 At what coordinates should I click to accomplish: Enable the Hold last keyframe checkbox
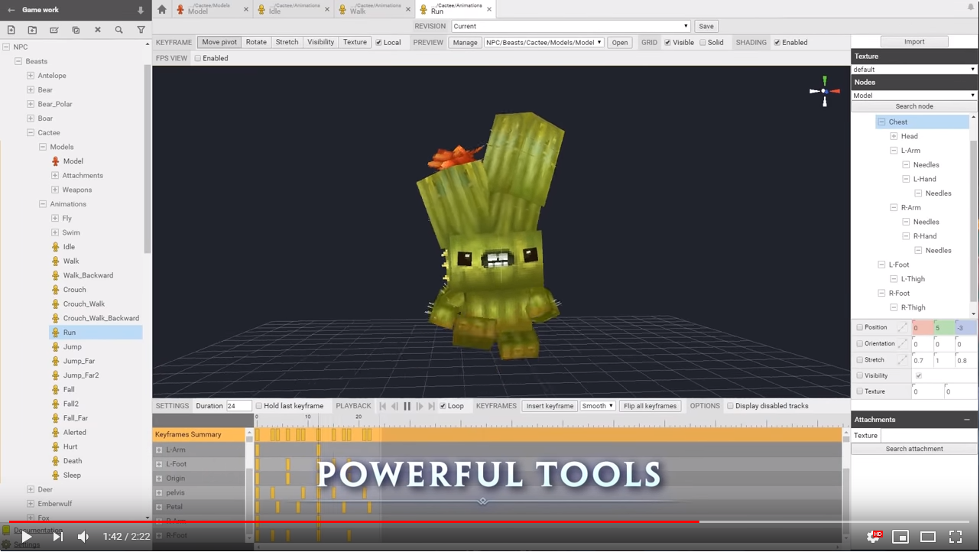tap(259, 406)
